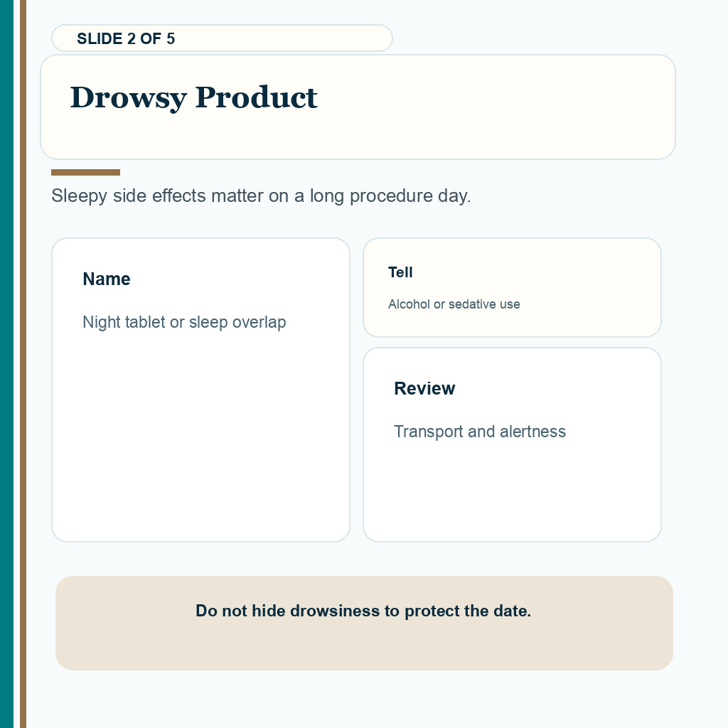This screenshot has height=728, width=728.
Task: Click empty area inside Review card
Action: pos(512,492)
